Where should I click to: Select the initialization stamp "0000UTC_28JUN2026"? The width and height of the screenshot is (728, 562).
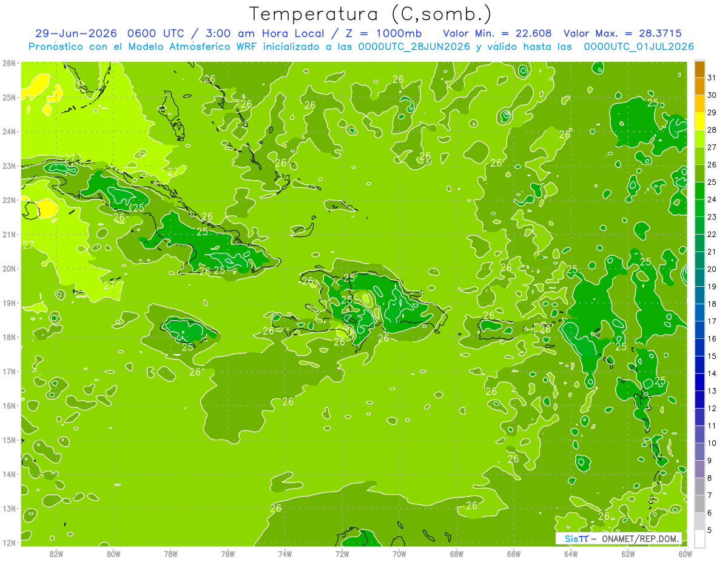pyautogui.click(x=414, y=47)
